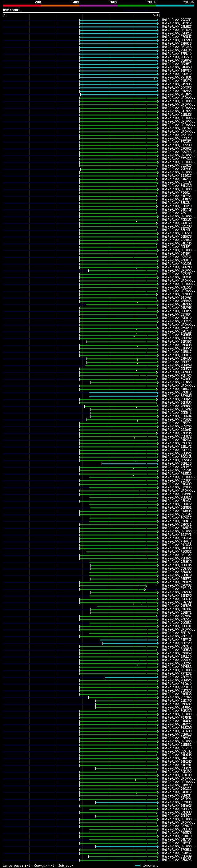Image resolution: width=197 pixels, height=868 pixels.
Task: Select hit label UniRef100_P20604
Action: click(177, 416)
